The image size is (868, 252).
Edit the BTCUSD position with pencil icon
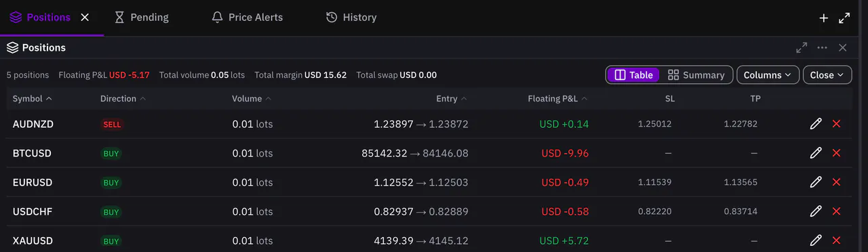click(816, 153)
